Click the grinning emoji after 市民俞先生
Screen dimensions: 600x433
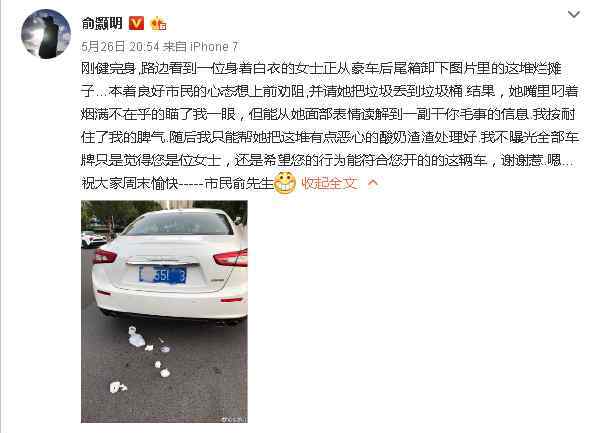(x=285, y=183)
